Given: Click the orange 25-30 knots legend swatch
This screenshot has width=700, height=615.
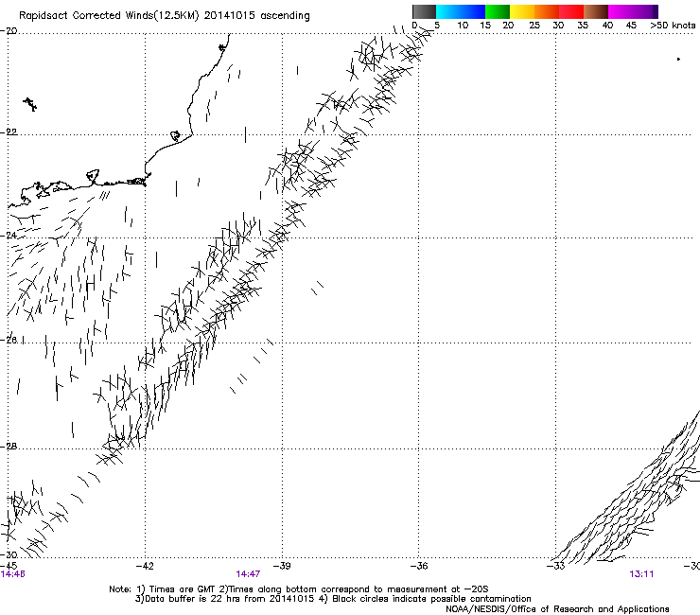Looking at the screenshot, I should pos(547,11).
